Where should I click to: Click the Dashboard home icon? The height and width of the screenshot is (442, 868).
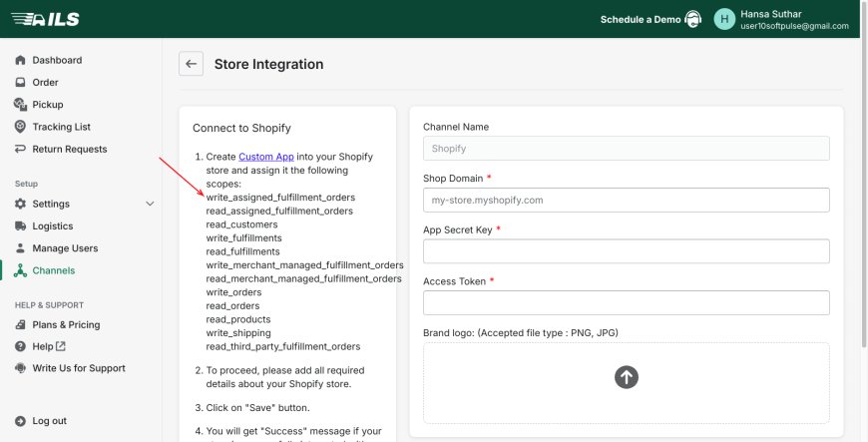coord(21,60)
